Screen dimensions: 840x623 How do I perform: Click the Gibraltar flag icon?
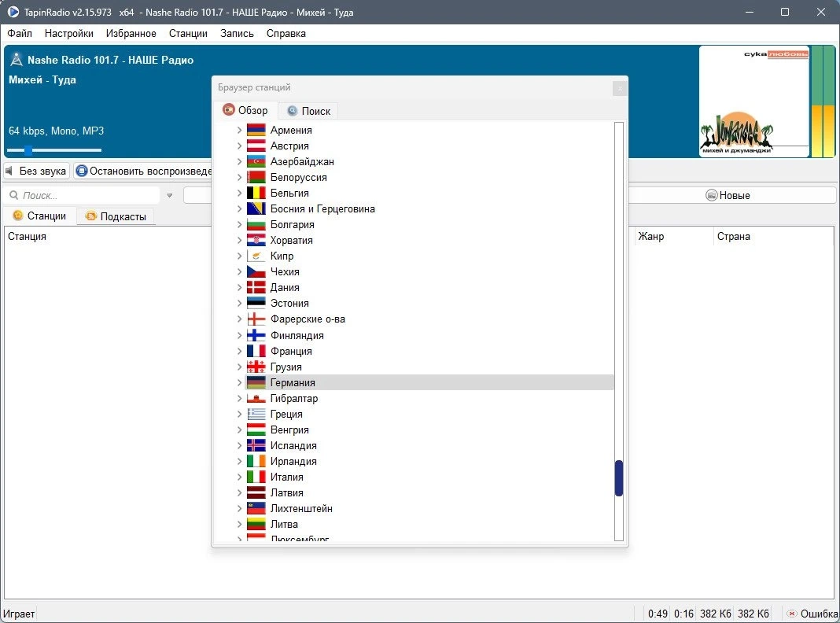click(x=256, y=399)
